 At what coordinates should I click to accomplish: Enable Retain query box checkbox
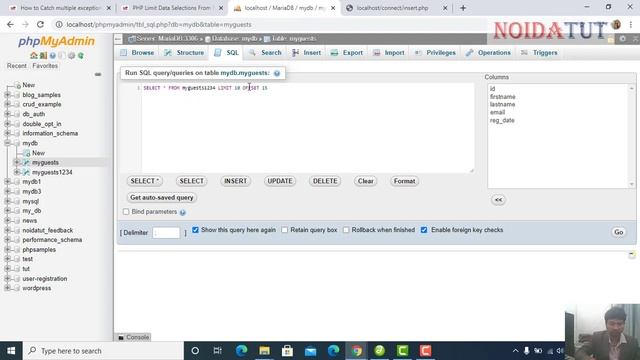point(284,230)
